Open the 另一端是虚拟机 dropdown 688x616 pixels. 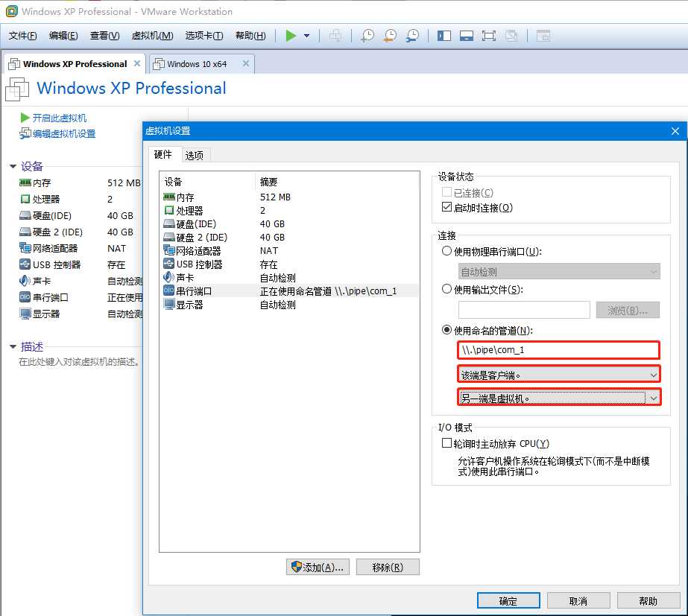(x=559, y=398)
